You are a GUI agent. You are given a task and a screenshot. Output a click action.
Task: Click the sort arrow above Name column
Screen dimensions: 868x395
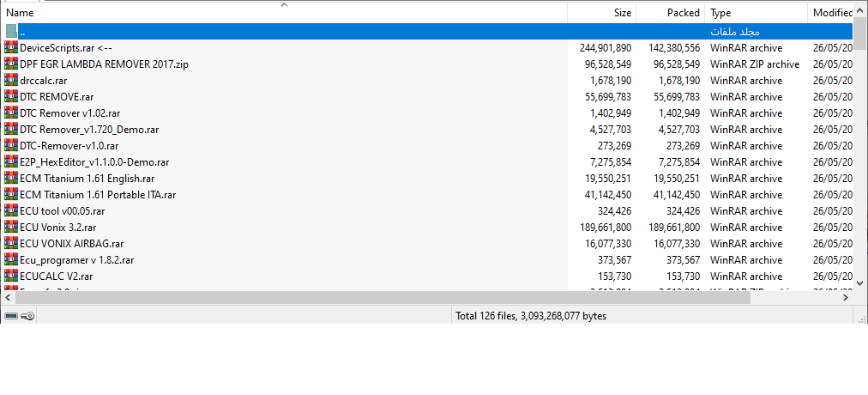coord(284,5)
